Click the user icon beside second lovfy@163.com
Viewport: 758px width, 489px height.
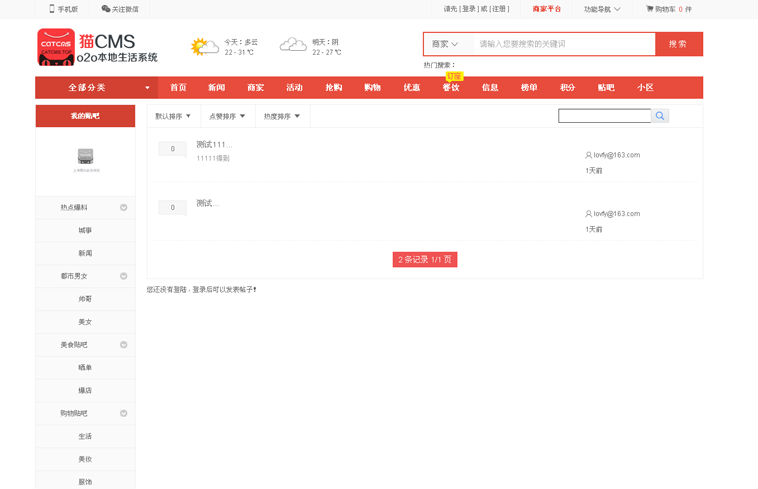click(x=588, y=214)
